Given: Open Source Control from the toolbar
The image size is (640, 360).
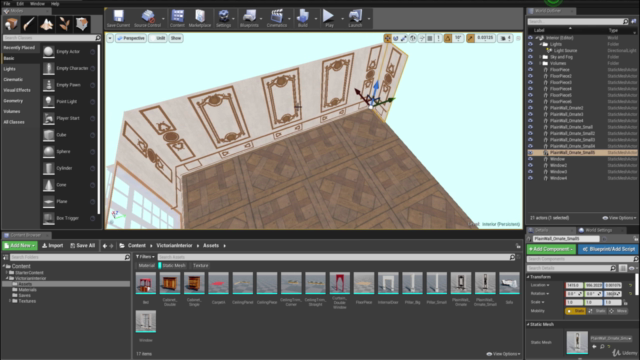Looking at the screenshot, I should coord(147,19).
